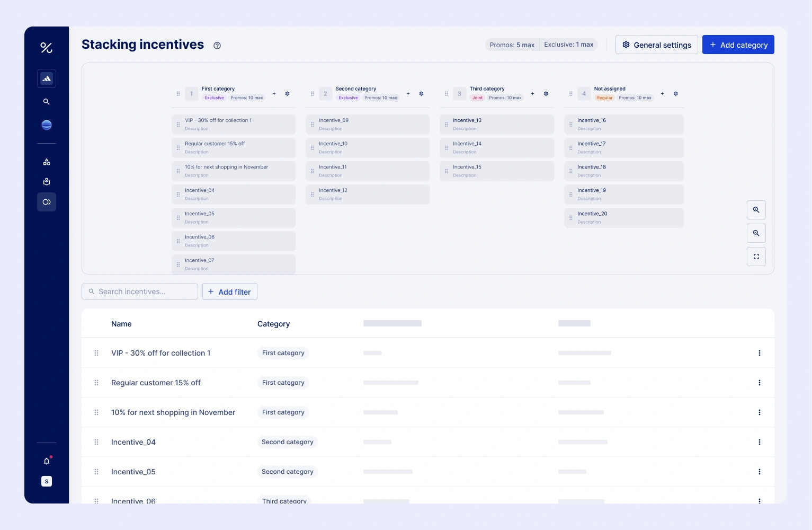Select the analytics icon in the left sidebar
This screenshot has width=812, height=530.
coord(47,78)
